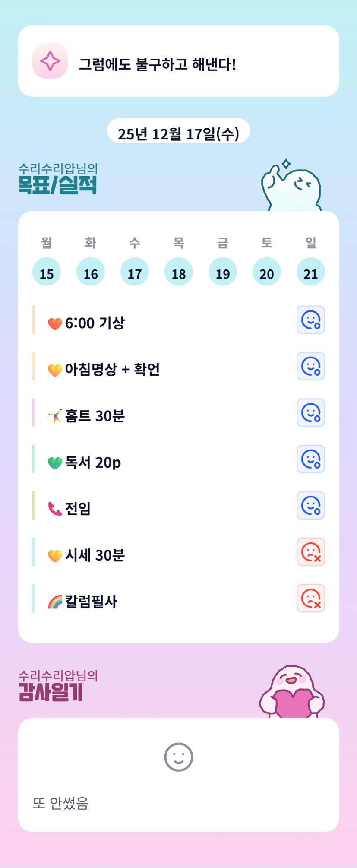This screenshot has width=357, height=868.
Task: Open the 25년 12월 17일(수) date picker
Action: coord(178,133)
